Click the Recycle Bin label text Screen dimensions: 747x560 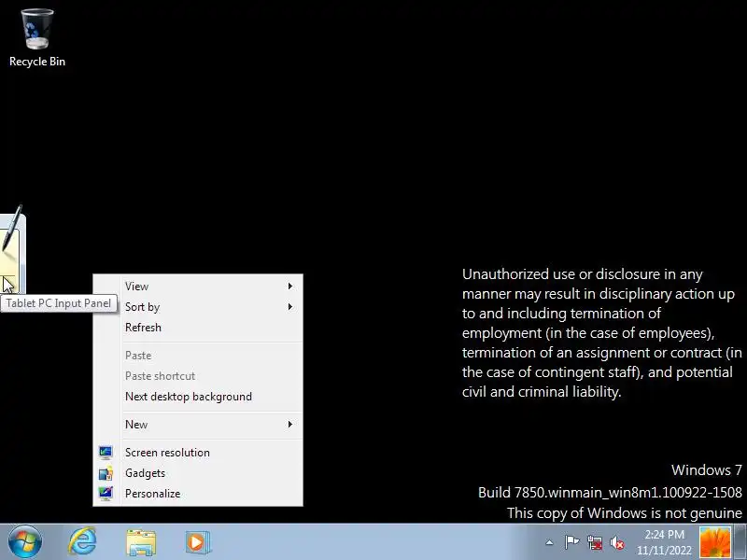coord(37,62)
